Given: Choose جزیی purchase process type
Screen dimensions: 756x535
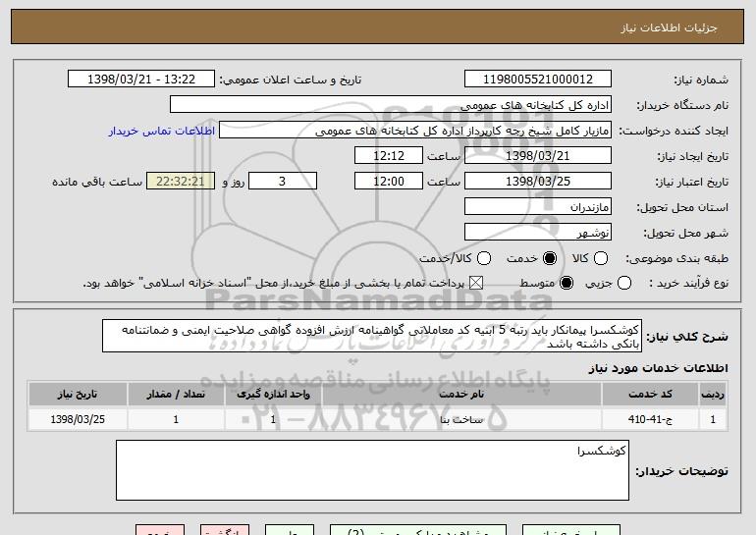Looking at the screenshot, I should [x=624, y=284].
